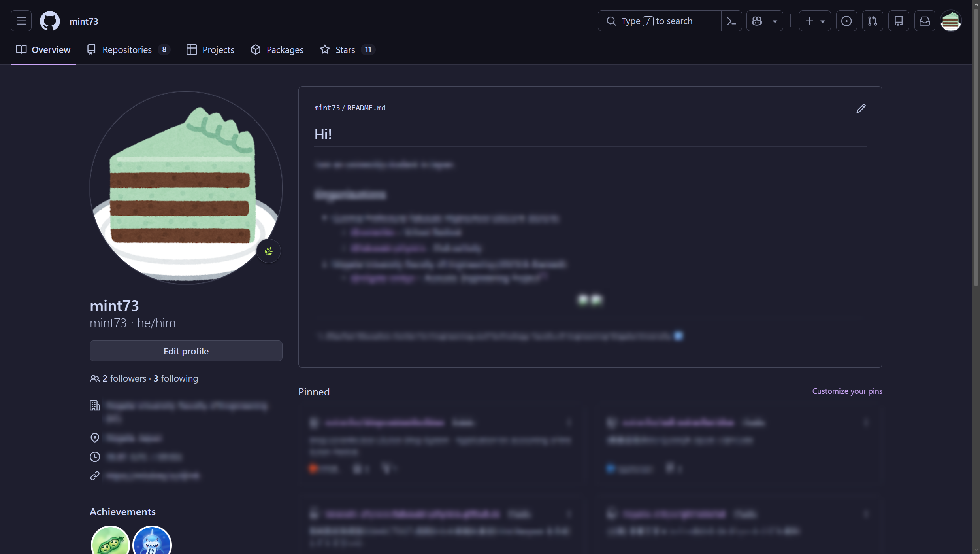Image resolution: width=980 pixels, height=554 pixels.
Task: Open the README.md file link
Action: point(366,108)
